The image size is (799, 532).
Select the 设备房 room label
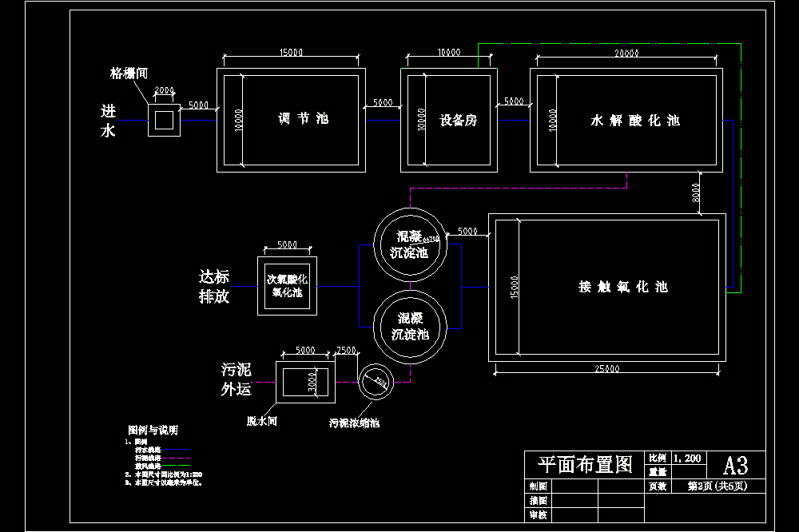(458, 121)
